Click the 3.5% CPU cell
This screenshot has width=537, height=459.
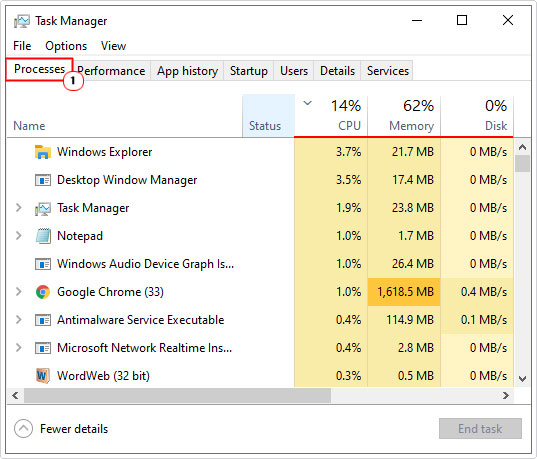point(331,180)
